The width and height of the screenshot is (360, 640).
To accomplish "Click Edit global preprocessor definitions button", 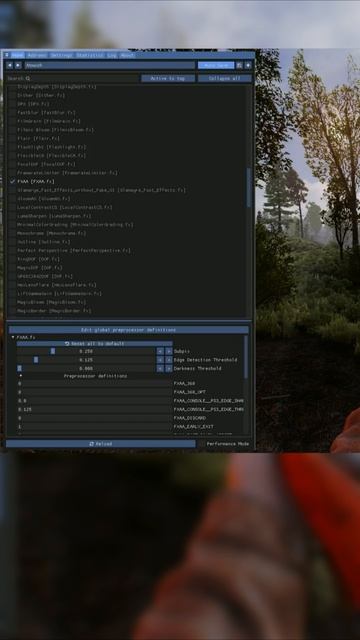I will (x=129, y=330).
